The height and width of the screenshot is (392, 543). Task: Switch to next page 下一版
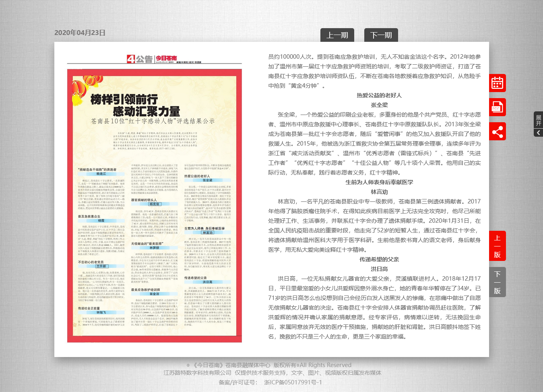click(497, 282)
